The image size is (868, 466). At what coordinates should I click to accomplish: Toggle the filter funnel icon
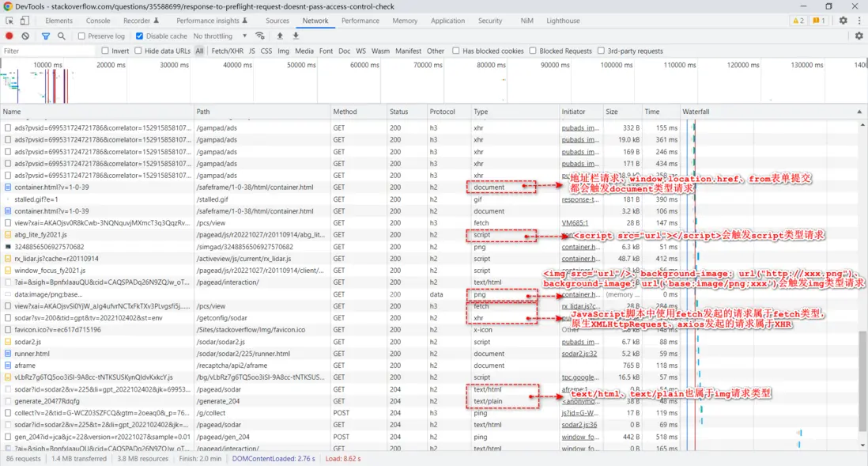click(x=45, y=36)
